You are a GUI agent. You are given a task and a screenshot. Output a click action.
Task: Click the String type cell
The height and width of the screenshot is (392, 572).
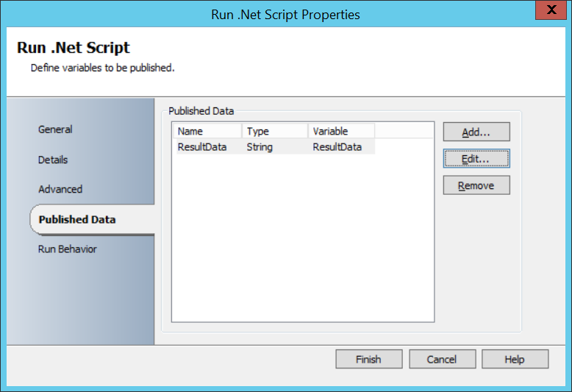(260, 147)
